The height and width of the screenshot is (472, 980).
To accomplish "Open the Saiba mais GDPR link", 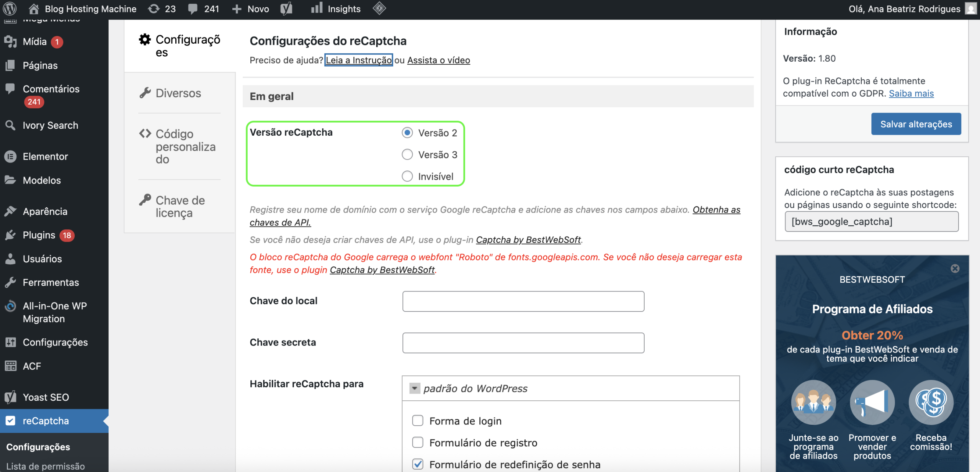I will pos(911,93).
